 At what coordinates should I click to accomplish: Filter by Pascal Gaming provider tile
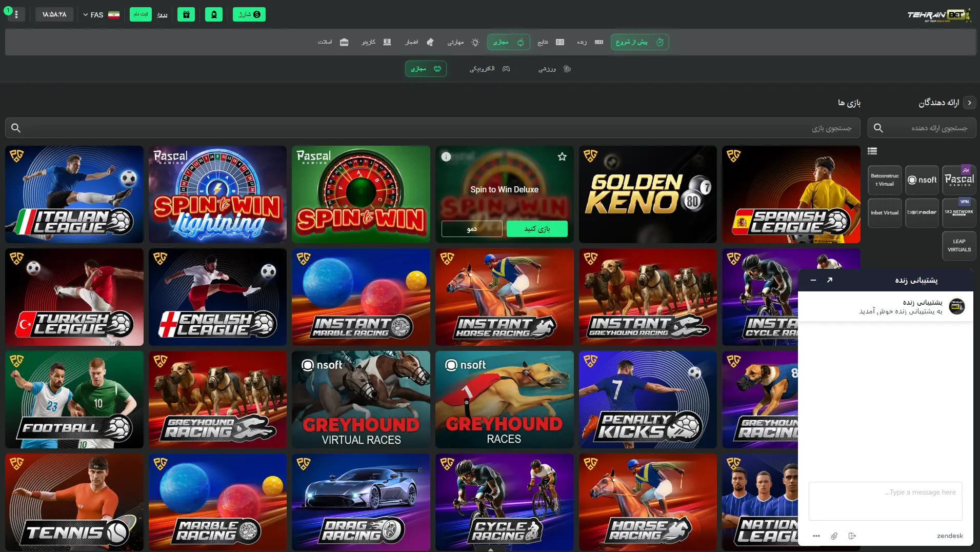[x=959, y=180]
